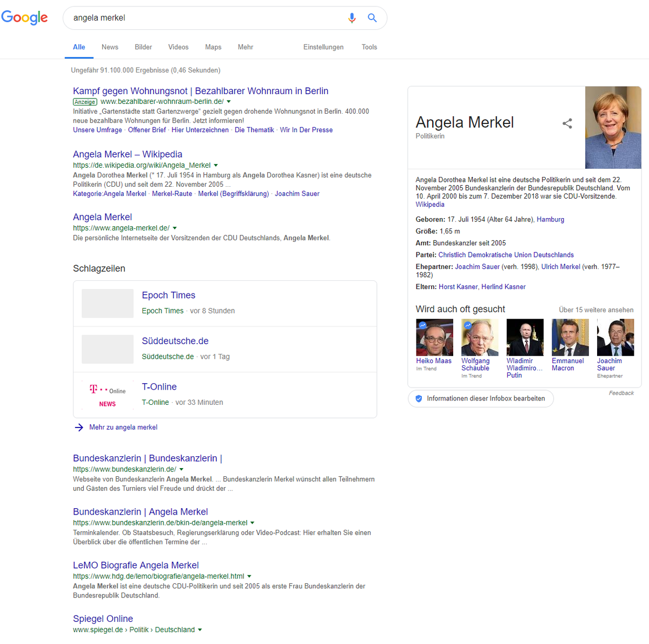Open Einstellungen menu
Screen dimensions: 649x644
click(x=323, y=47)
